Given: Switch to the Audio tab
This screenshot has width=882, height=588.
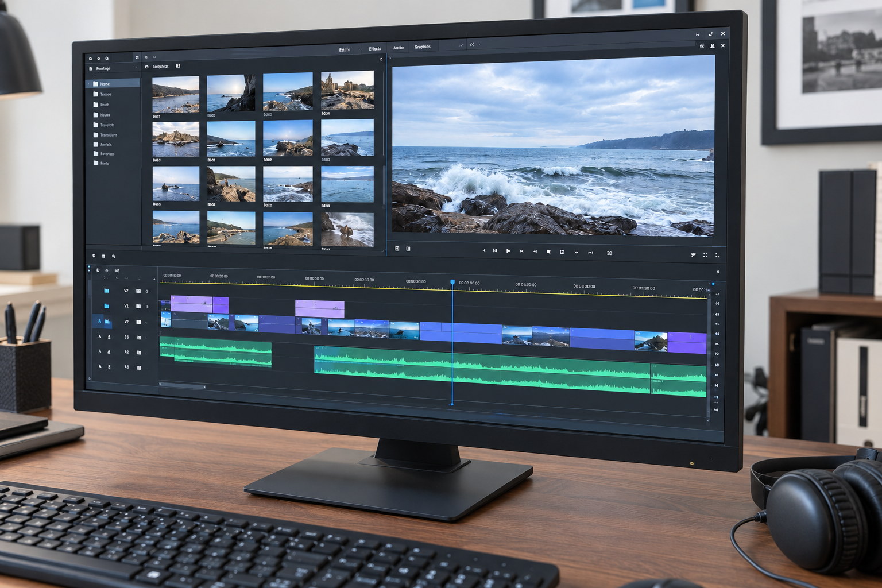Looking at the screenshot, I should pos(399,48).
